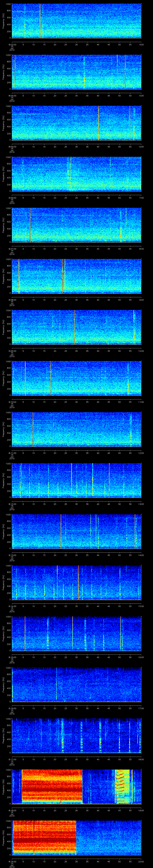Select the spectrogram panel starting at 8:04:00
The height and width of the screenshot is (868, 153).
click(x=77, y=72)
